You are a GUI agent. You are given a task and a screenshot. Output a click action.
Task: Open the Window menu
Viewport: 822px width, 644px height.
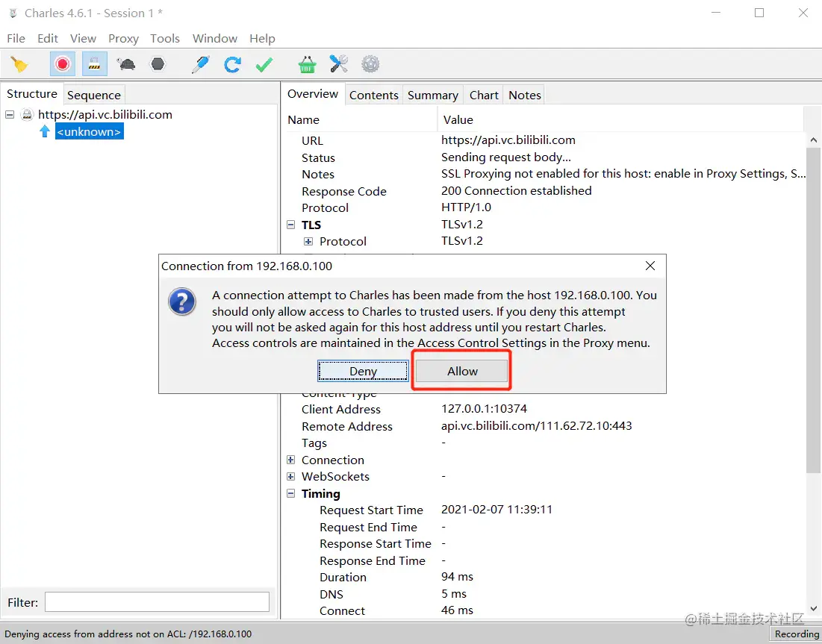[x=215, y=39]
